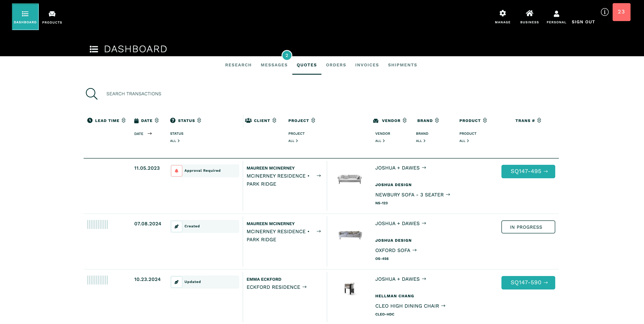Click the pen icon on the Created status
This screenshot has width=644, height=324.
coord(176,226)
